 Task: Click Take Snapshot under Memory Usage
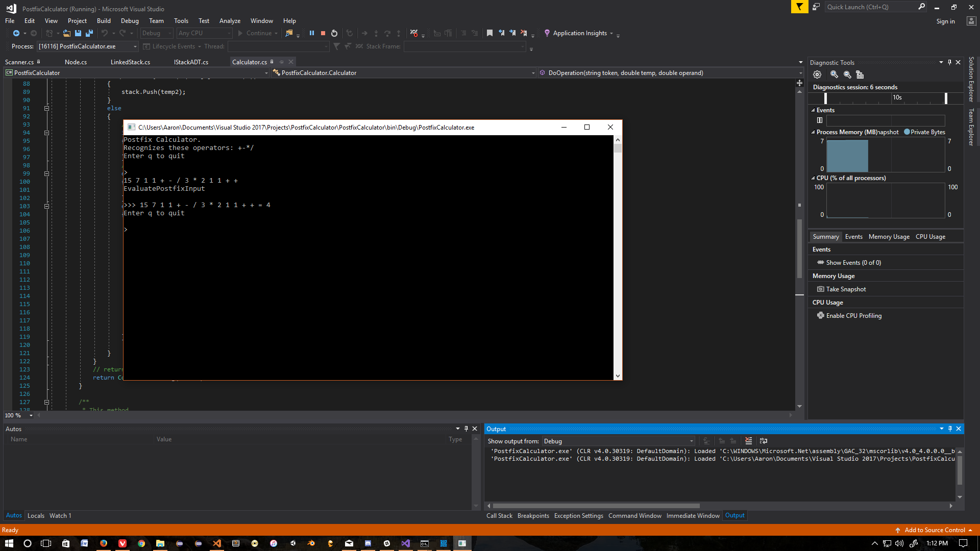tap(846, 289)
